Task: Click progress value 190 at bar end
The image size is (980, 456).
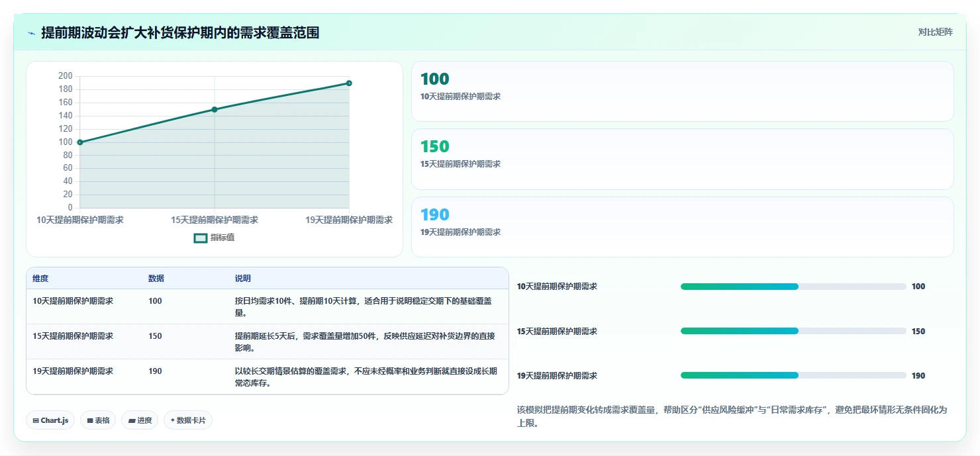Action: click(x=918, y=376)
